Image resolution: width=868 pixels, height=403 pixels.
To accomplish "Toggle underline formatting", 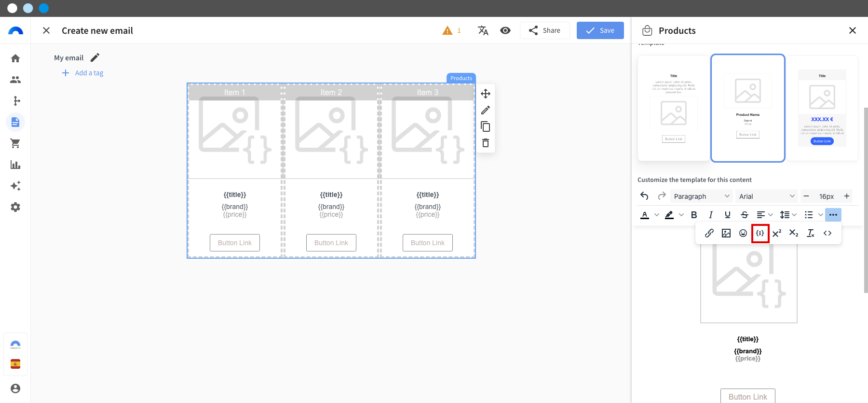I will (x=728, y=215).
